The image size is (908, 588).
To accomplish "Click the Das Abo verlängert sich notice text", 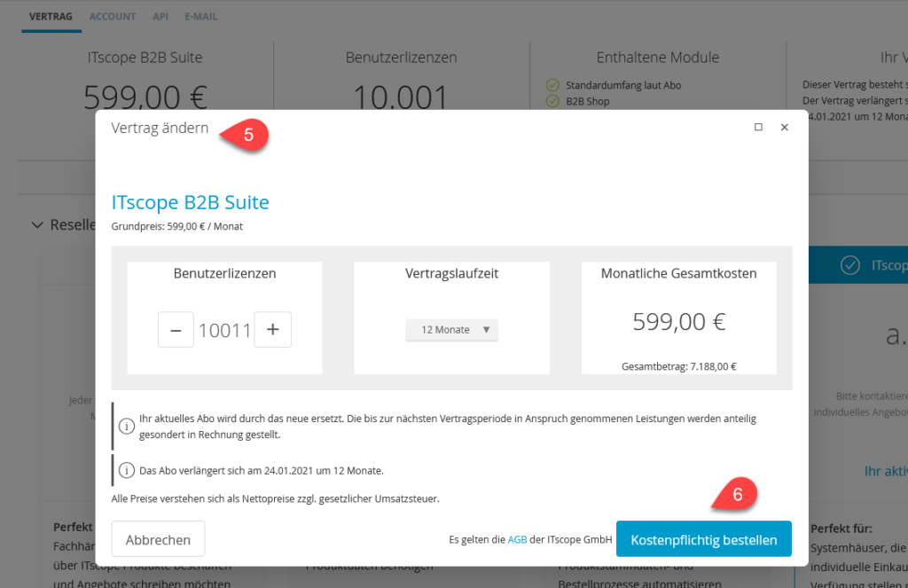I will point(262,471).
